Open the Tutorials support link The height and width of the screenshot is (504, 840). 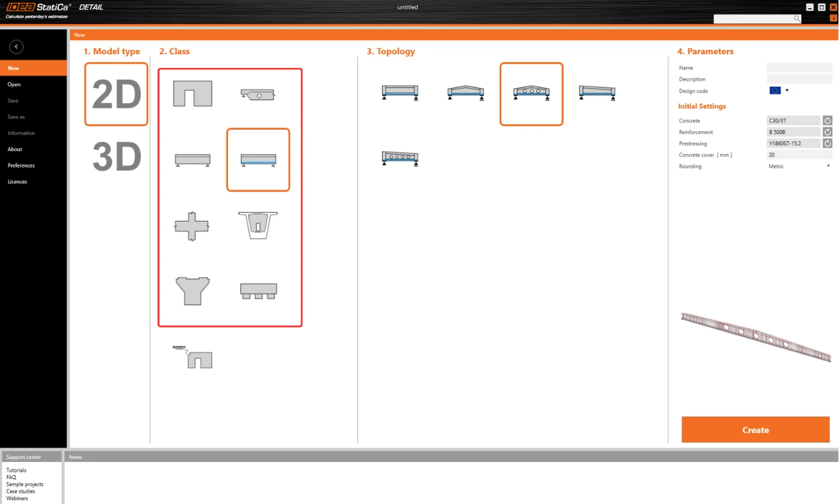(x=16, y=470)
